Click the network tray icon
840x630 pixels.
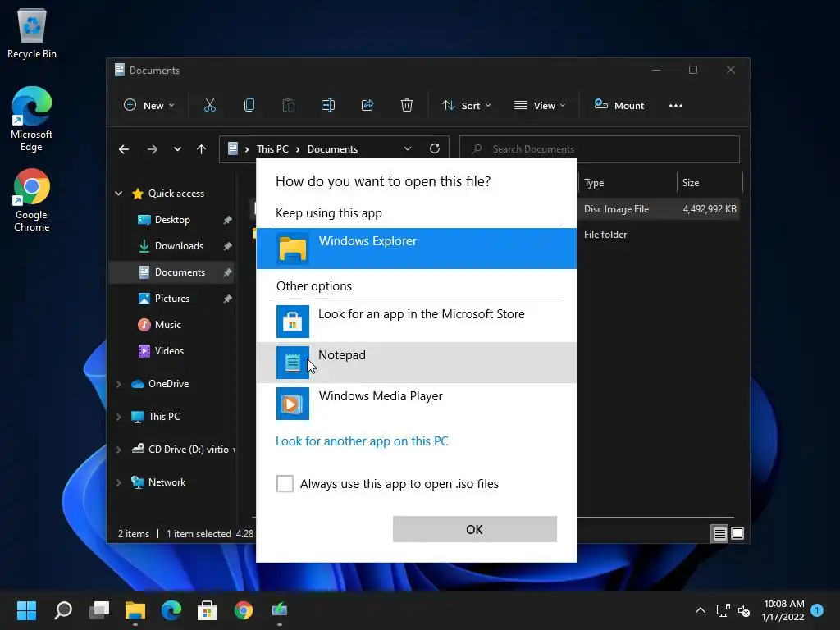[724, 610]
